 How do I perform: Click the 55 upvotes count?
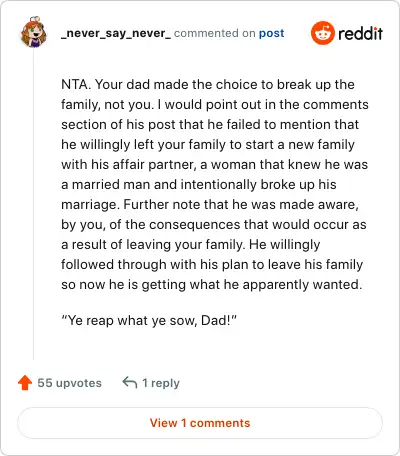pyautogui.click(x=69, y=383)
